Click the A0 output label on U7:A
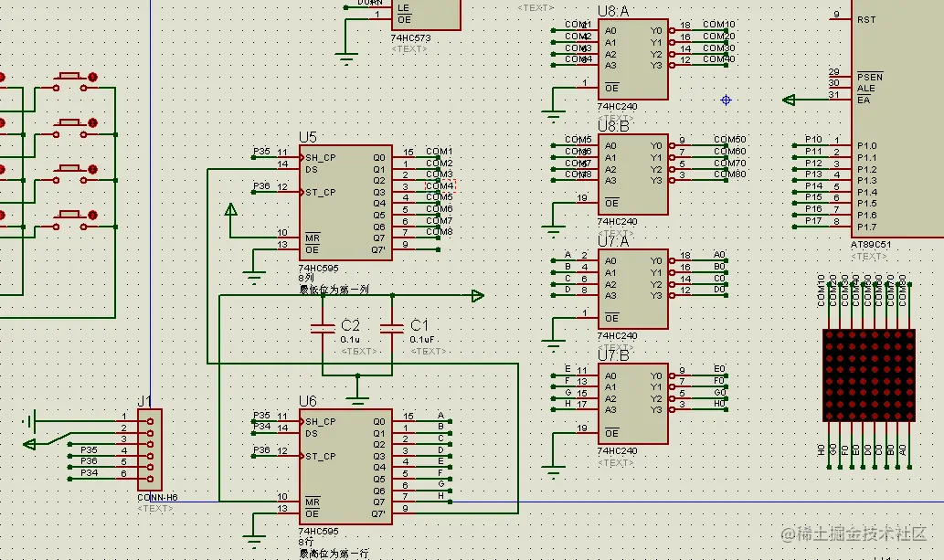This screenshot has width=944, height=560. 719,255
